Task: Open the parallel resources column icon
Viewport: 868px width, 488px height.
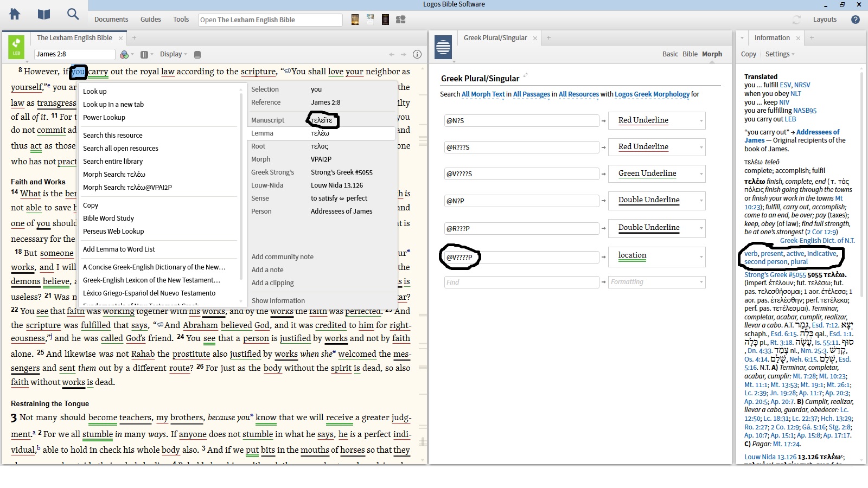Action: 144,54
